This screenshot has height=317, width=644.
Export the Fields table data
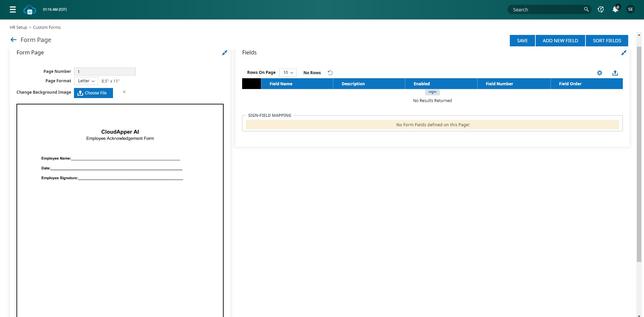tap(615, 73)
